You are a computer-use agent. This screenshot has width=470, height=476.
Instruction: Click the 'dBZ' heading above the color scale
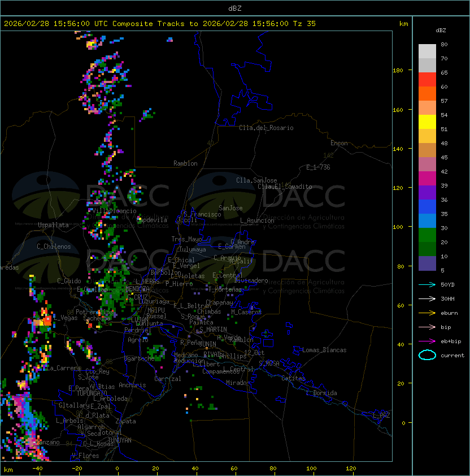[441, 31]
